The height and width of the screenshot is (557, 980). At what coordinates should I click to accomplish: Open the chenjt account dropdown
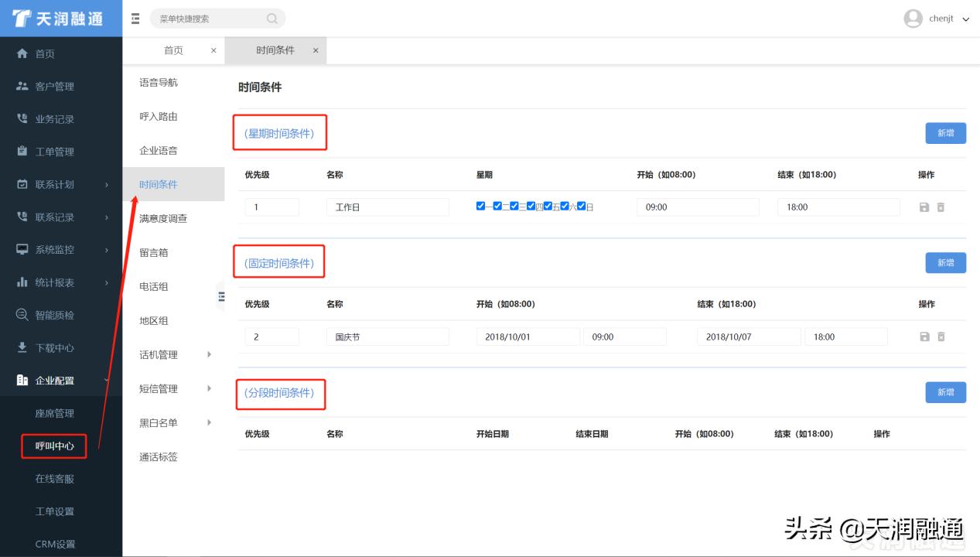click(941, 18)
